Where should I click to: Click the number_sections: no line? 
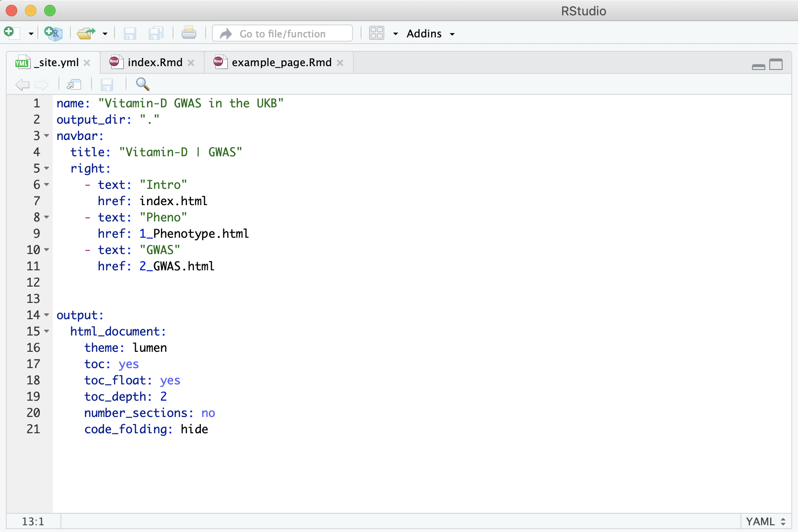[150, 413]
